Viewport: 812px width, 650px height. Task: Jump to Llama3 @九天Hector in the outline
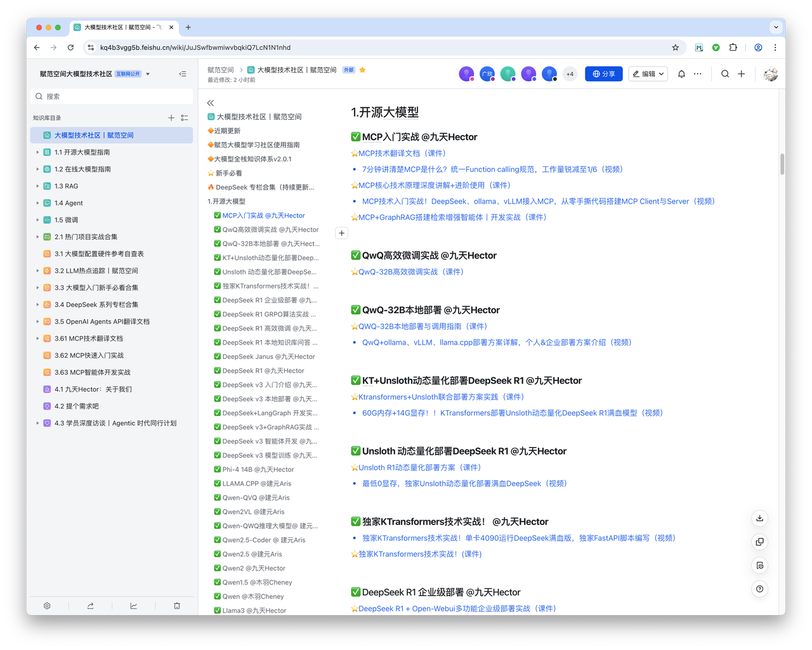pyautogui.click(x=250, y=610)
